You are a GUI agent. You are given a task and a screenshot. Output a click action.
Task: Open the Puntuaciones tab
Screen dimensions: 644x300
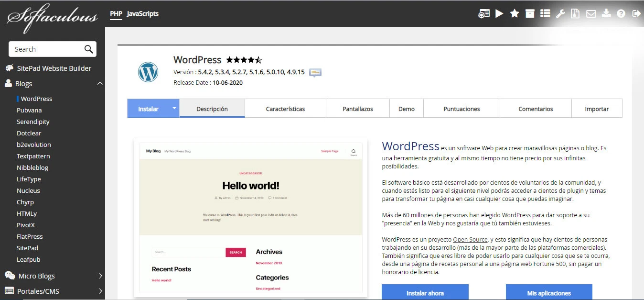pos(462,109)
